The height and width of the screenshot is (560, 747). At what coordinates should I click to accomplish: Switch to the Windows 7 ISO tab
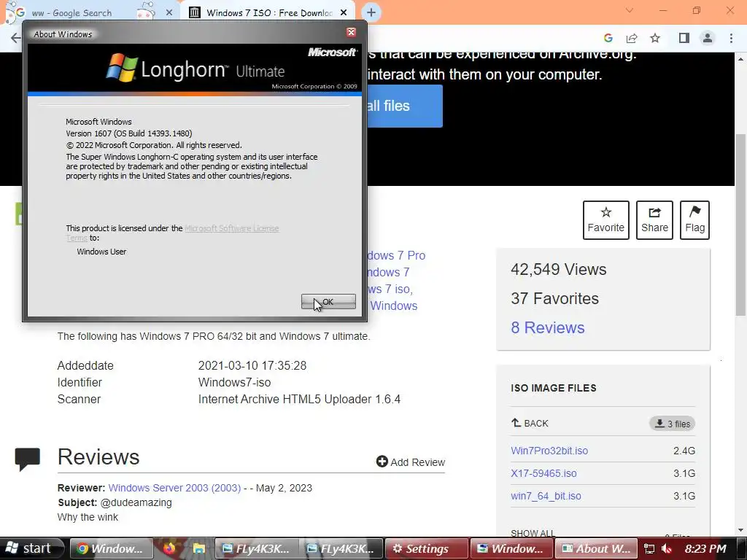click(x=269, y=13)
